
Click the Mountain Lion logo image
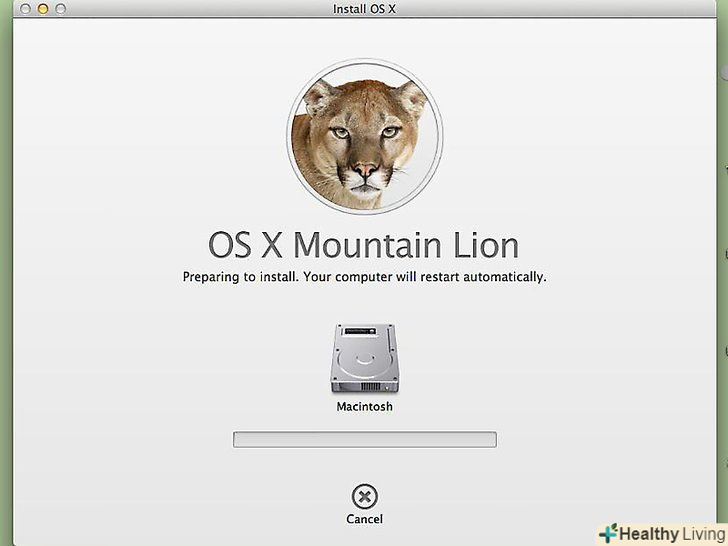pyautogui.click(x=364, y=136)
